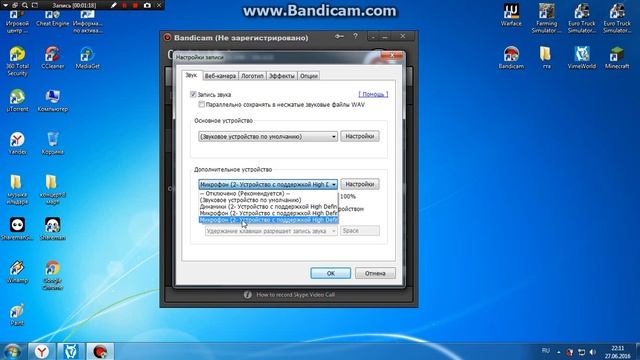
Task: Enable parallel saving to uncompressed WAV files
Action: (x=201, y=104)
